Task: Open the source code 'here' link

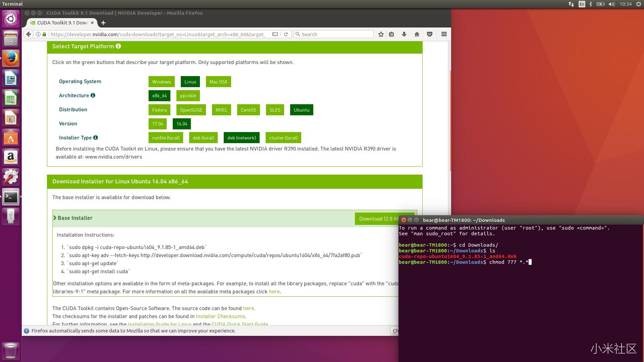Action: 249,308
